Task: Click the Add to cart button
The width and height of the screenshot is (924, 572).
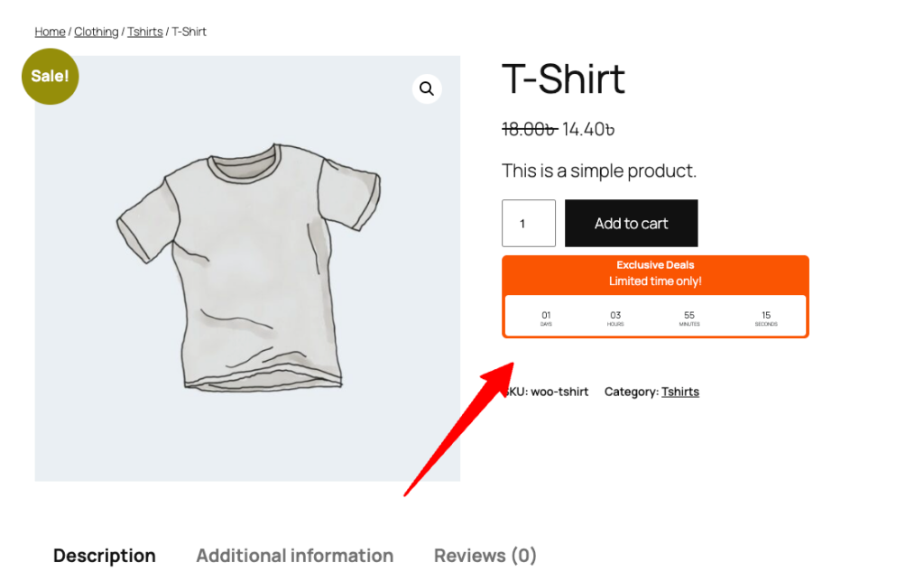Action: click(631, 223)
